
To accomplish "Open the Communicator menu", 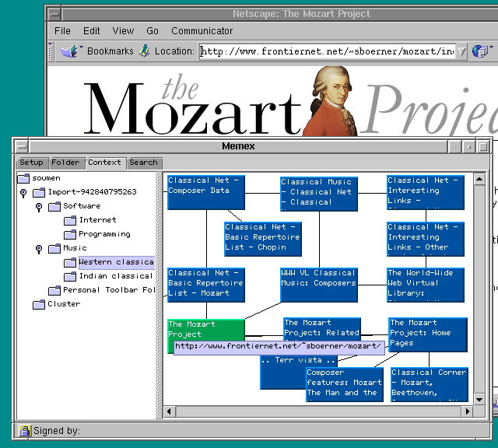I will click(202, 31).
